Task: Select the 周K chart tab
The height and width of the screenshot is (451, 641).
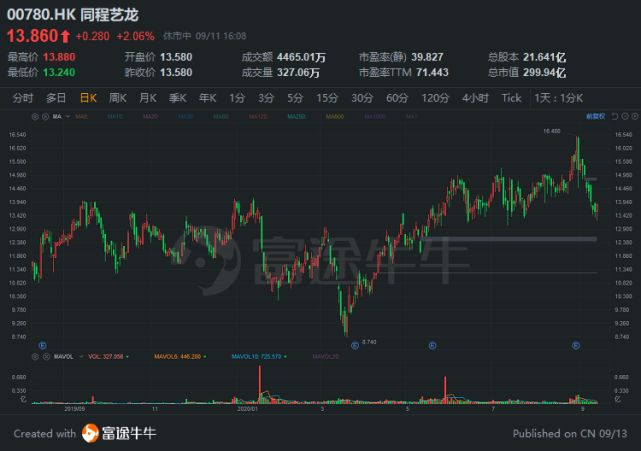Action: [118, 98]
